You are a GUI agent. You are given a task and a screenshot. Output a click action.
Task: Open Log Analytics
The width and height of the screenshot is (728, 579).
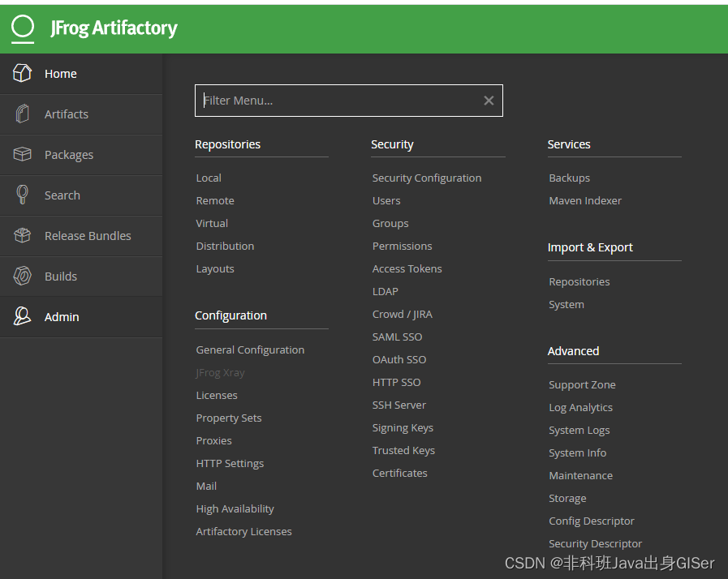coord(581,408)
